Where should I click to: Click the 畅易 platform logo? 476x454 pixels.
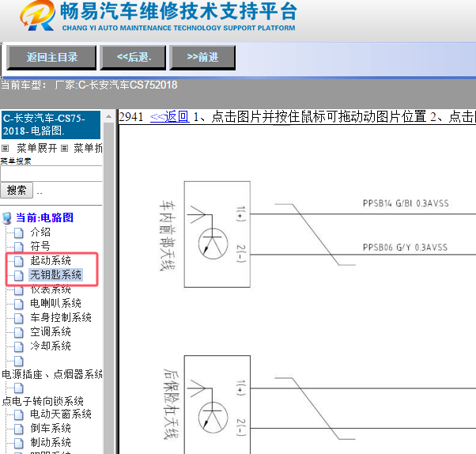pyautogui.click(x=37, y=16)
